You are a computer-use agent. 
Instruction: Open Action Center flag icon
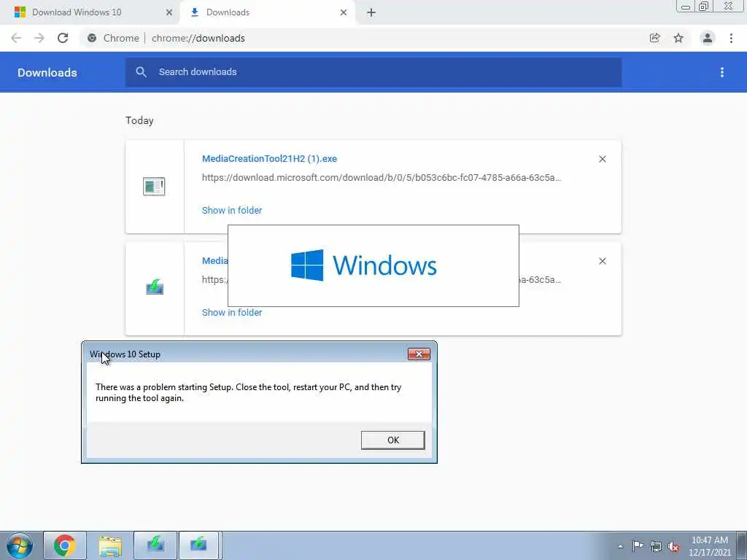pos(638,545)
